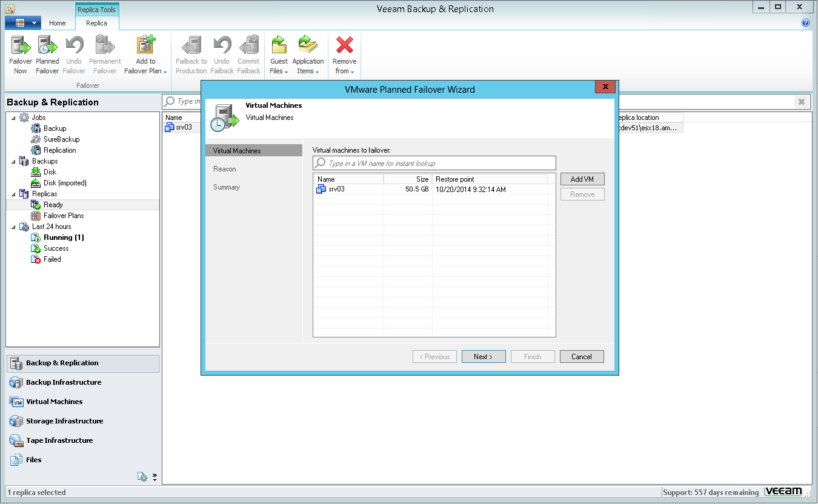The height and width of the screenshot is (504, 818).
Task: Open the Virtual Machines view
Action: (x=83, y=402)
